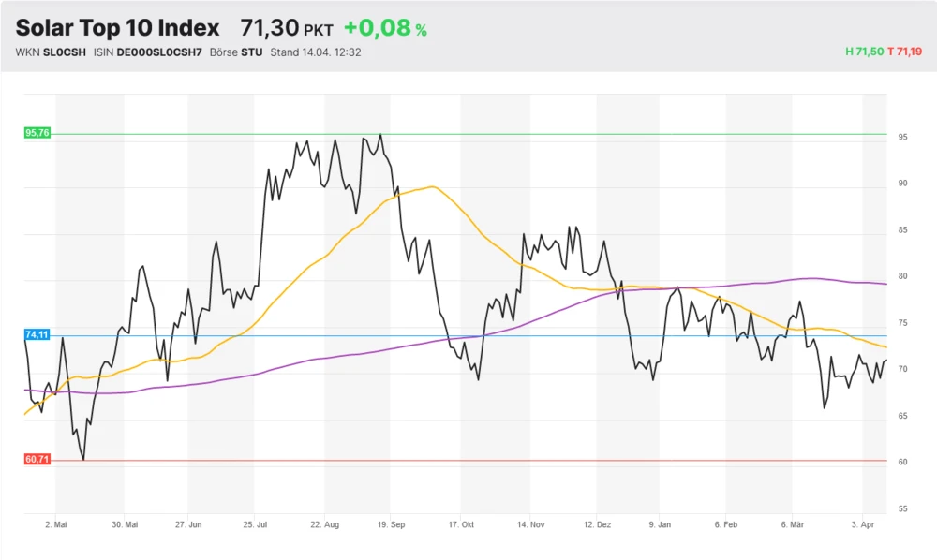This screenshot has height=560, width=937.
Task: Click the Börse STU exchange label
Action: [238, 52]
